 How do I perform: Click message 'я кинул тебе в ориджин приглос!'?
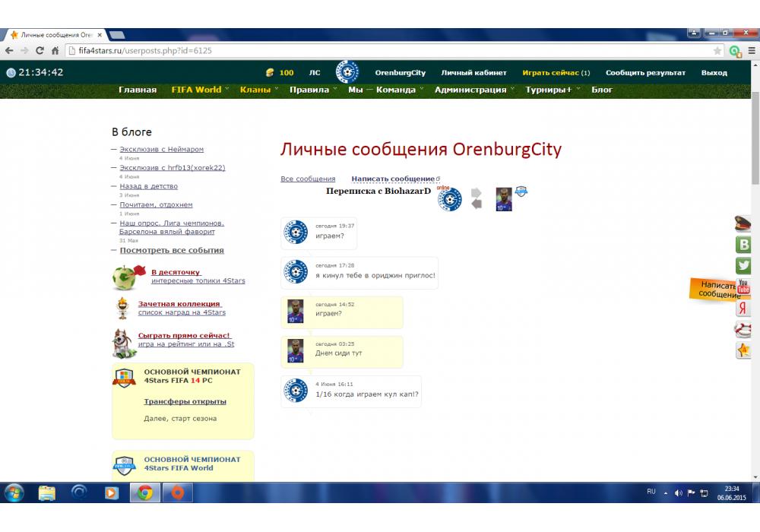375,275
